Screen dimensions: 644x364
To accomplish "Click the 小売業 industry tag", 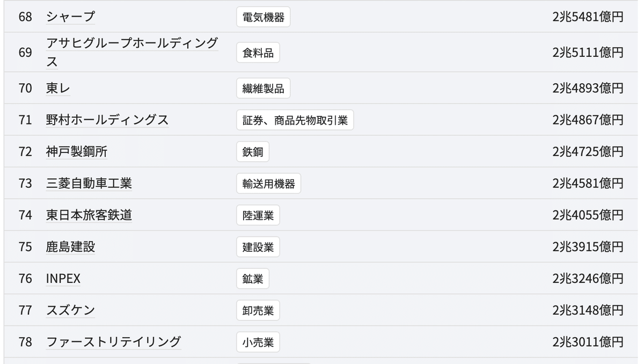I will click(258, 342).
